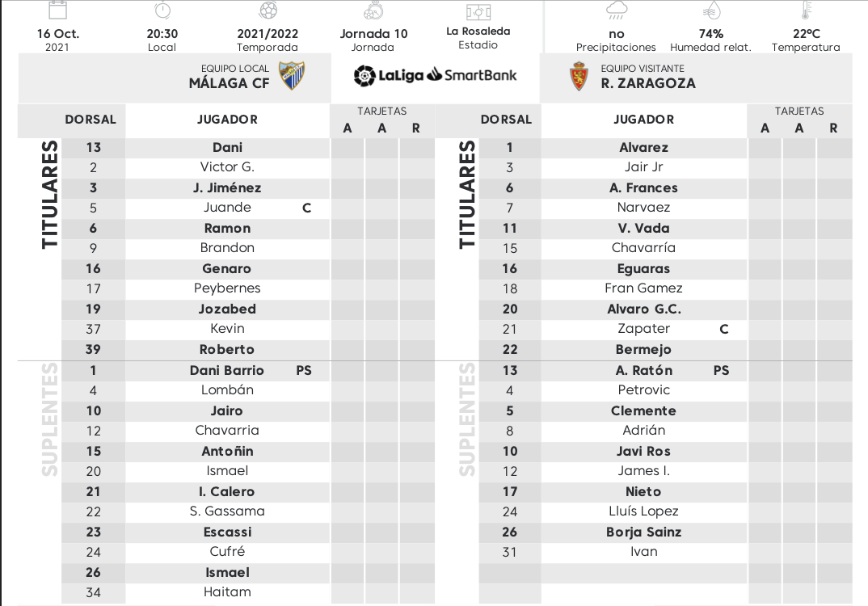Click the football icon above 2021/2022 Temporada
The image size is (868, 606).
(x=268, y=10)
